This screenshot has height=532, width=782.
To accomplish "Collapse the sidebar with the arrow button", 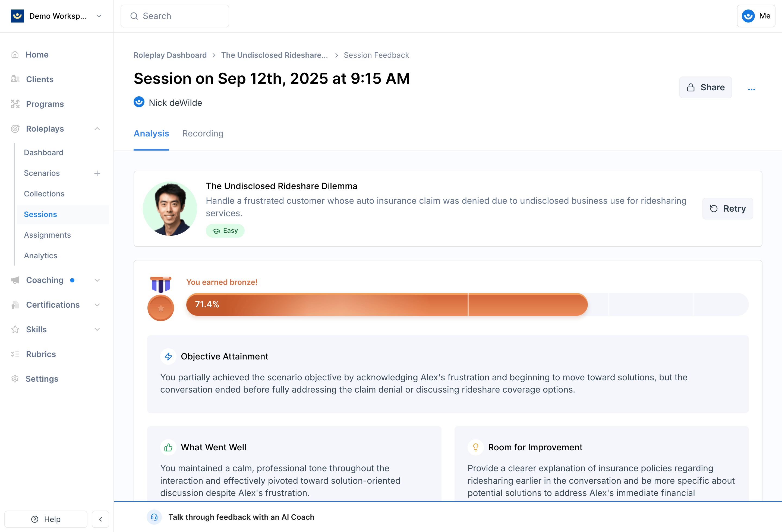I will [100, 519].
